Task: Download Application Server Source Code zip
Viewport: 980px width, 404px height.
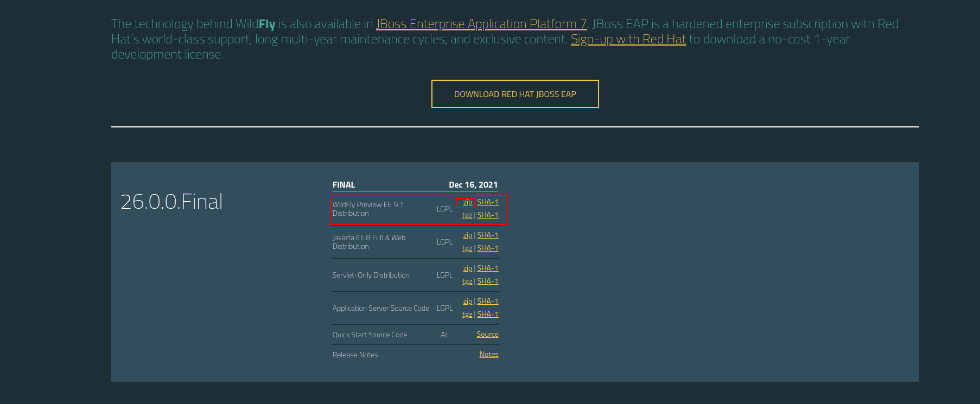Action: (467, 302)
